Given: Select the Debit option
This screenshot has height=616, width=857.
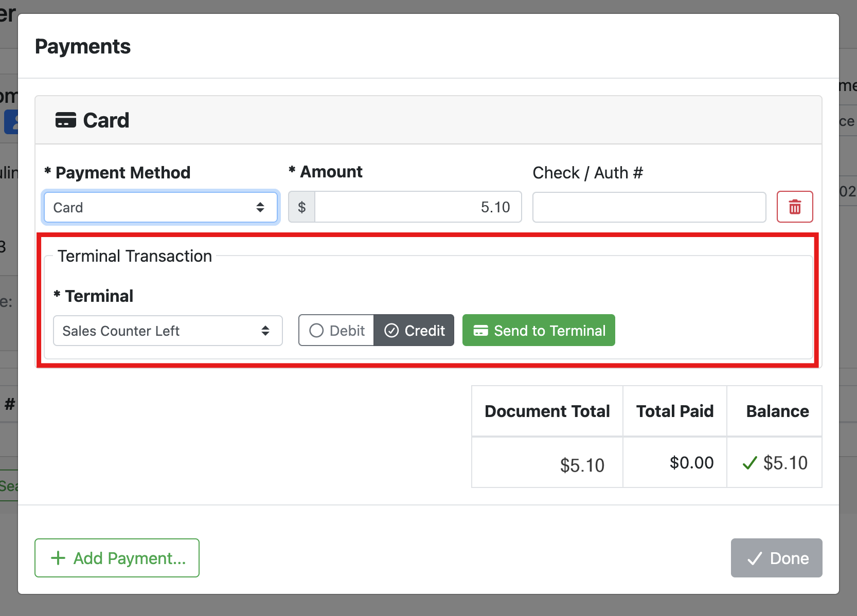Looking at the screenshot, I should [337, 331].
